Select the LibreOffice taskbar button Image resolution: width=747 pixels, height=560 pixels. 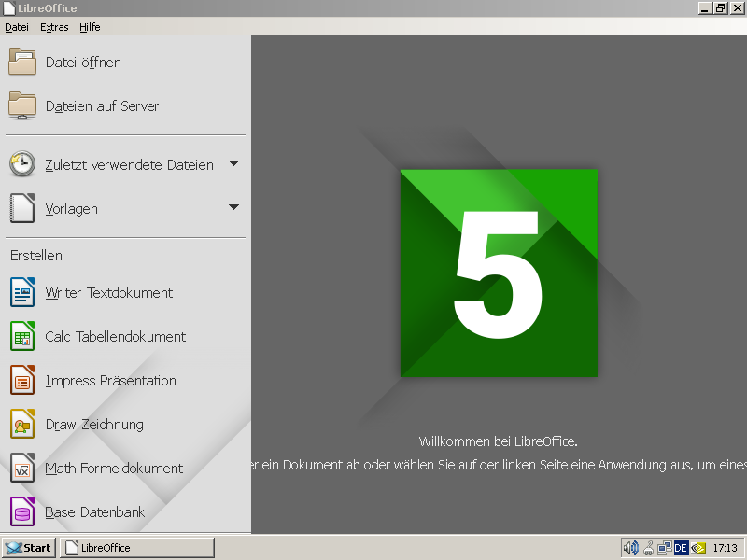point(137,548)
